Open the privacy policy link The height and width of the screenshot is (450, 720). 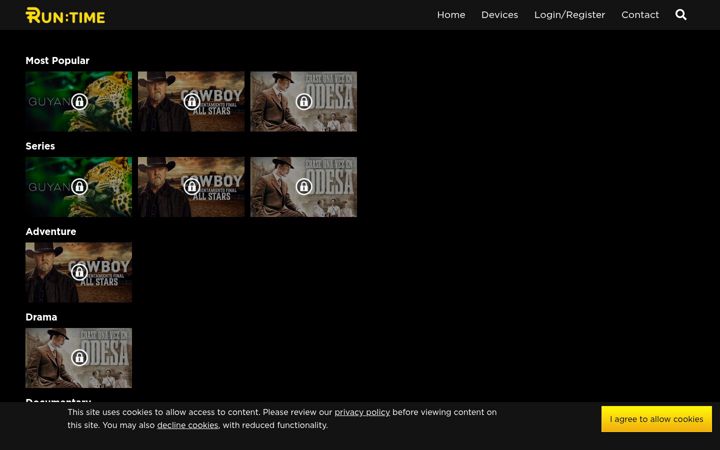click(x=362, y=412)
